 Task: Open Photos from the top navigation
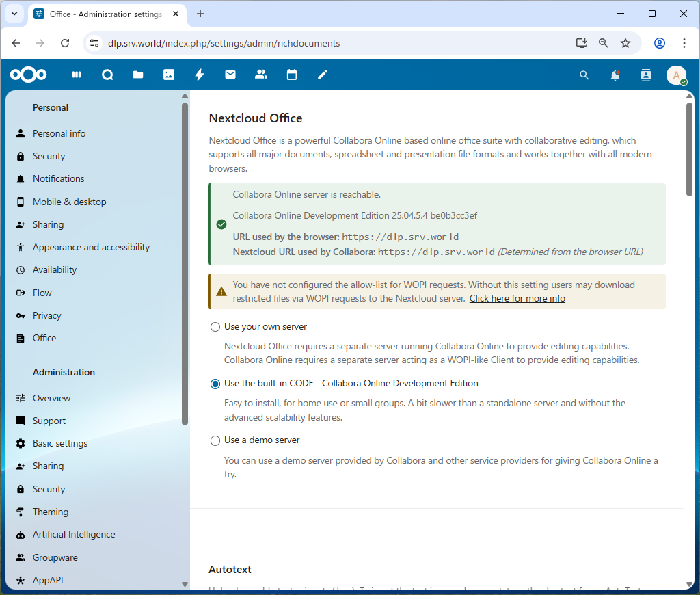point(169,75)
